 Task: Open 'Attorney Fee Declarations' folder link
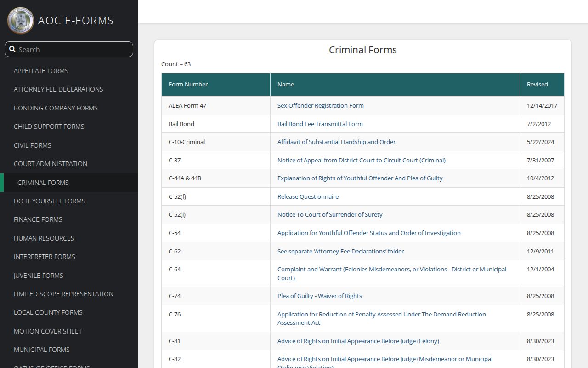tap(341, 251)
